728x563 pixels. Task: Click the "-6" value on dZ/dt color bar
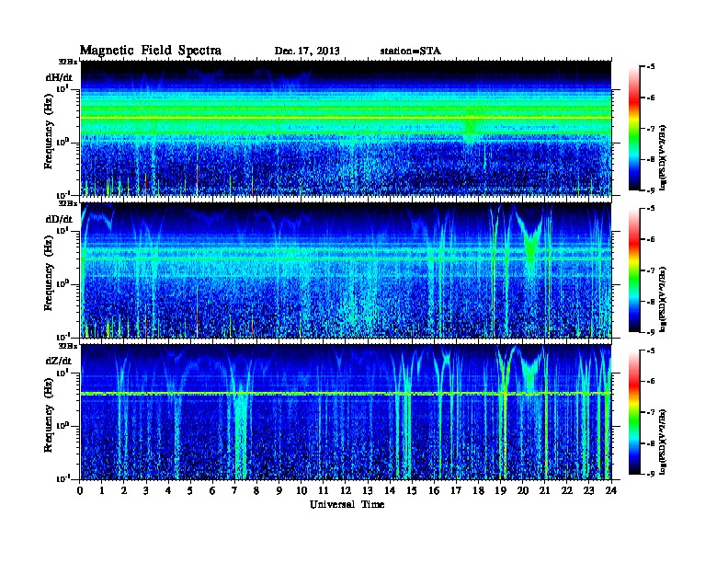pos(650,381)
